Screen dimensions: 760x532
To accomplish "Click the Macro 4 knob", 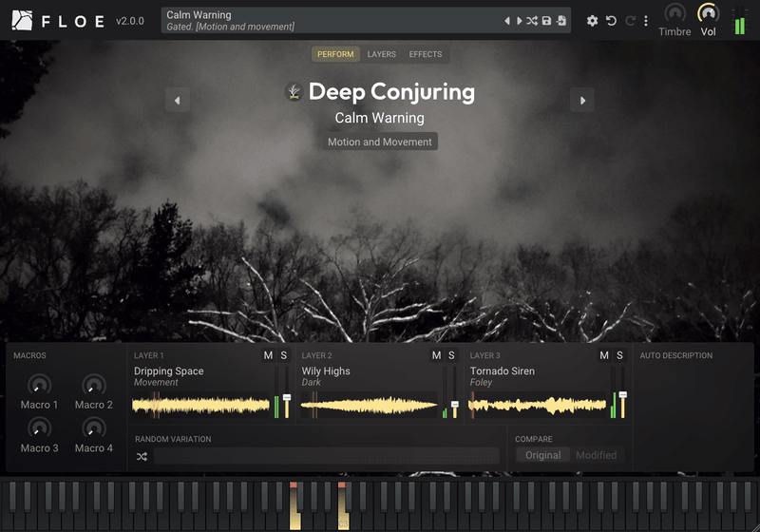I will (94, 428).
